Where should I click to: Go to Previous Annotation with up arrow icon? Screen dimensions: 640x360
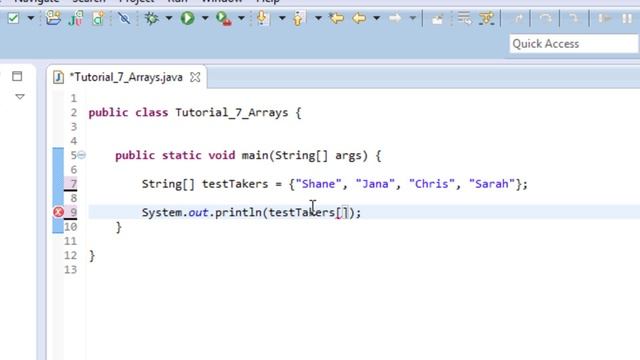pyautogui.click(x=298, y=18)
